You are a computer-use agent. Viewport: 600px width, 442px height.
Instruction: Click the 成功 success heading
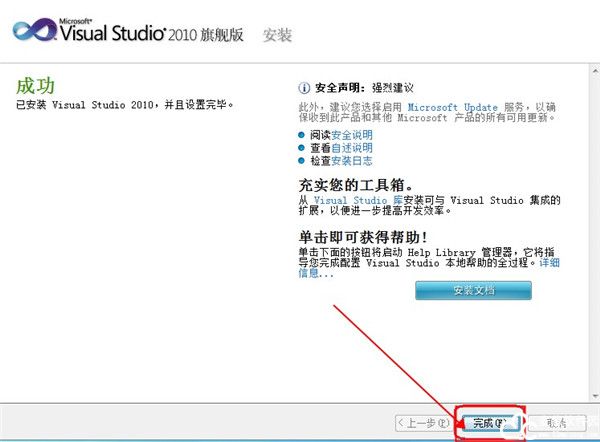point(35,85)
